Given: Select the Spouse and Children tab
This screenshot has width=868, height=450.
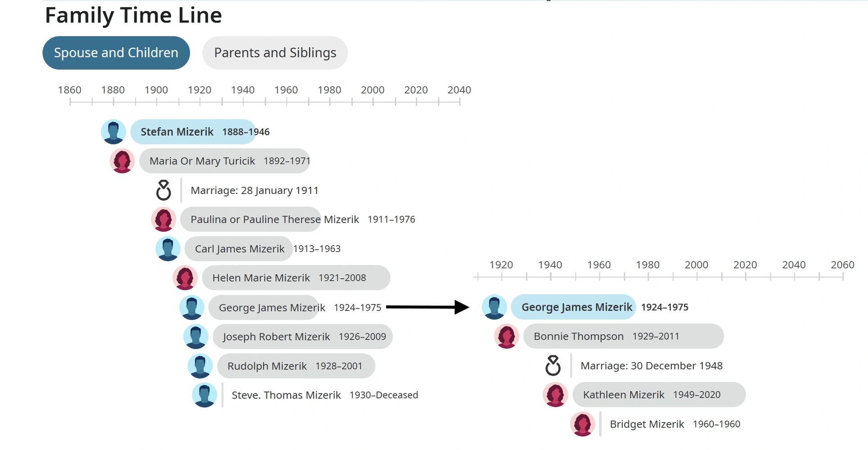Looking at the screenshot, I should tap(116, 53).
